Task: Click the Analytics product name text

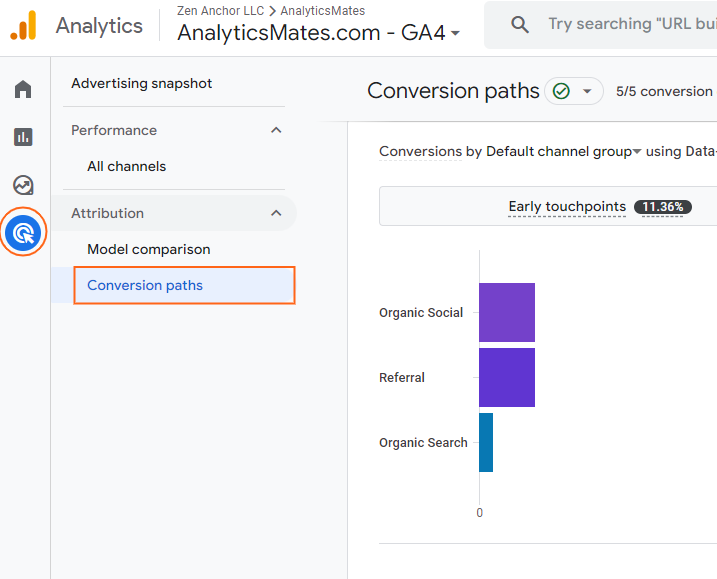Action: 99,26
